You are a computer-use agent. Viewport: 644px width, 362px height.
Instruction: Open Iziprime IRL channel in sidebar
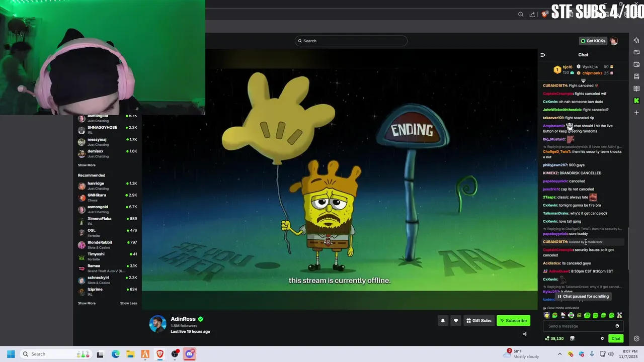coord(108,292)
